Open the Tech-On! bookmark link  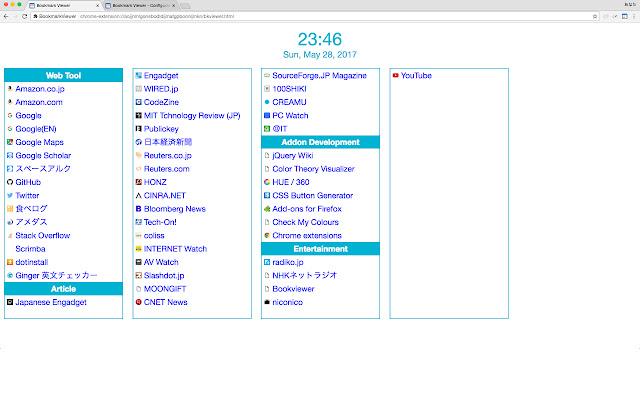click(x=160, y=222)
